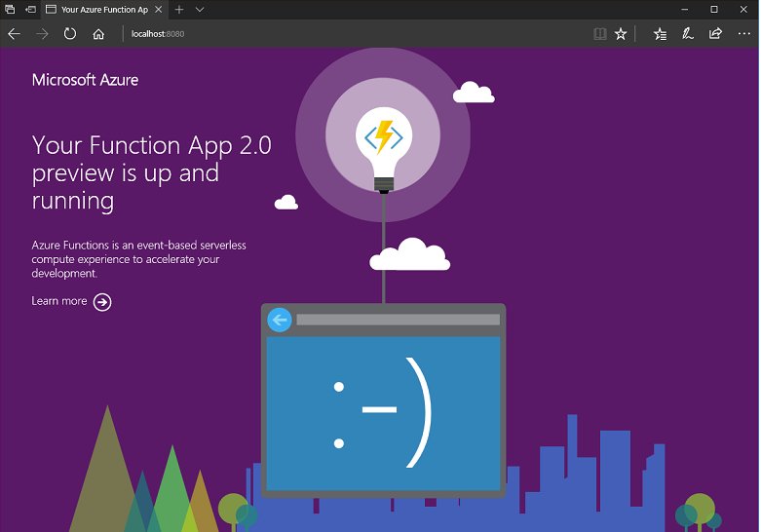The image size is (761, 532).
Task: Click the Microsoft Azure title text
Action: [x=85, y=80]
